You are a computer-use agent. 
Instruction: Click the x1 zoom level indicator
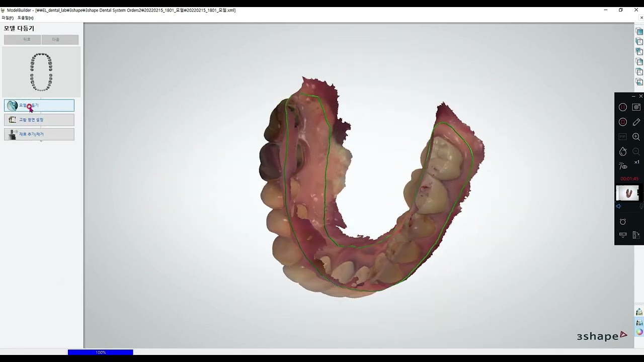click(x=636, y=162)
